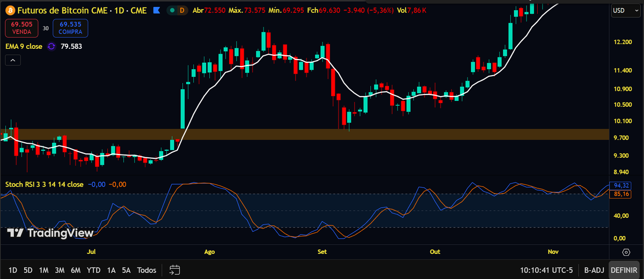Select the Stoch RSI 3 3 14 14 close legend
This screenshot has width=644, height=279.
tap(45, 184)
